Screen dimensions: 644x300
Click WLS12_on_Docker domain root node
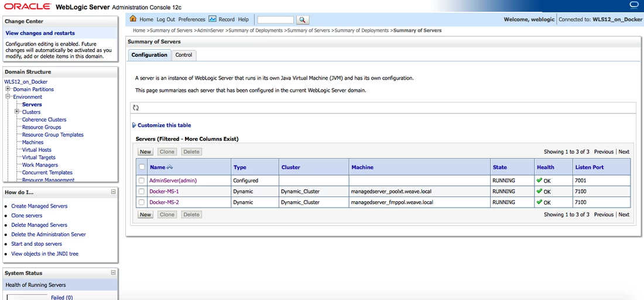[x=26, y=82]
